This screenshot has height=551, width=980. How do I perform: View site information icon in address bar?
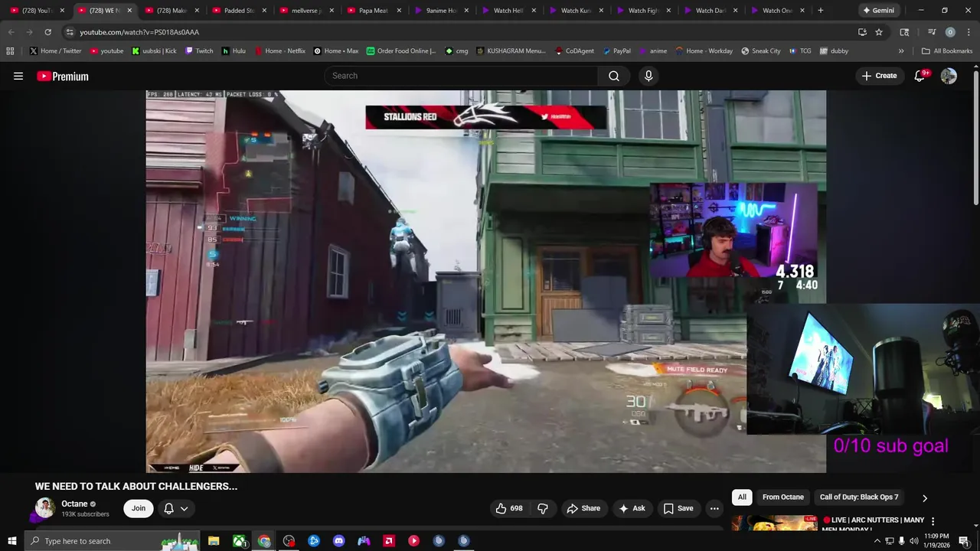[x=70, y=32]
